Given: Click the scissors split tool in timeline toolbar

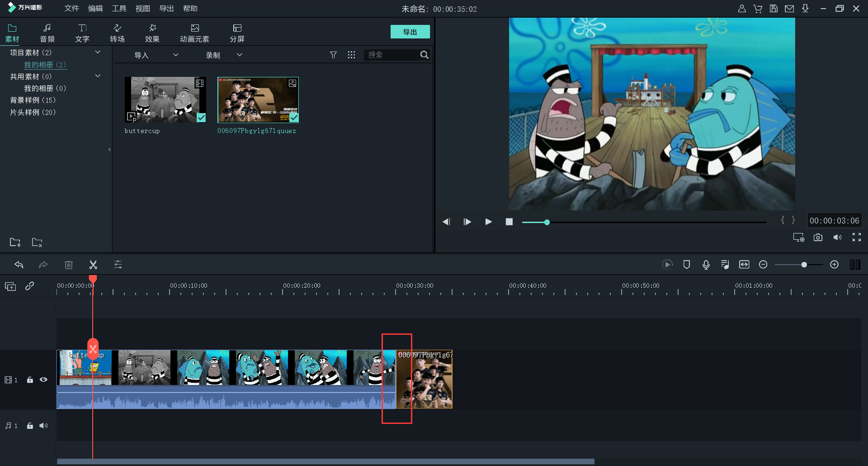Looking at the screenshot, I should [93, 265].
